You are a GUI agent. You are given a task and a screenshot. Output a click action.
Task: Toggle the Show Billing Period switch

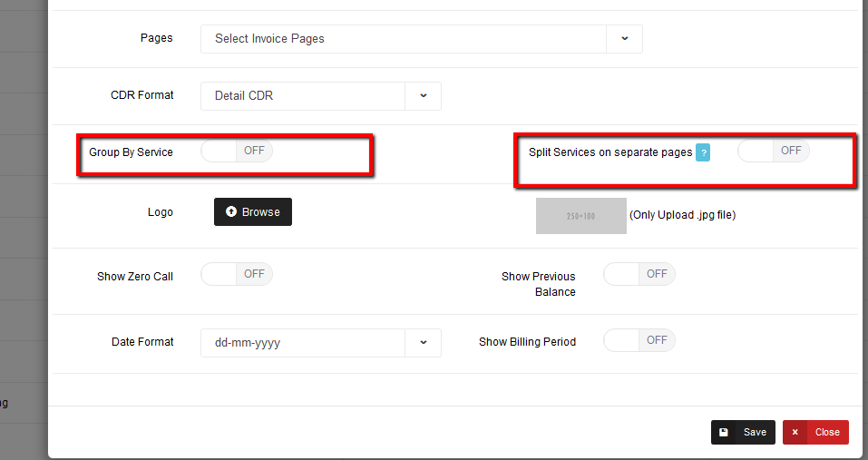pyautogui.click(x=639, y=340)
